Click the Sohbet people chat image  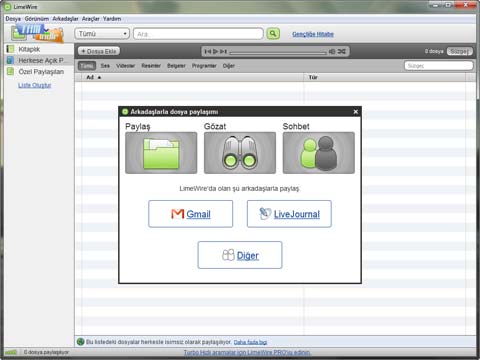[x=319, y=153]
